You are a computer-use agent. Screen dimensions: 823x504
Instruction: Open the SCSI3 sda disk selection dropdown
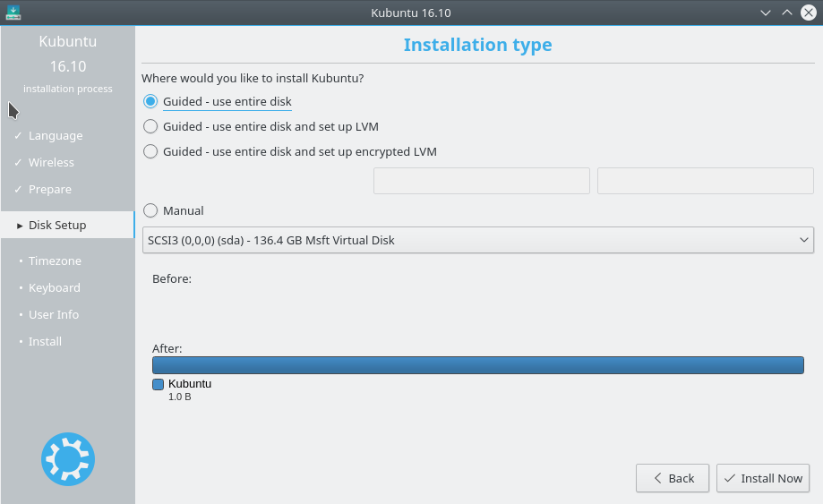coord(478,240)
